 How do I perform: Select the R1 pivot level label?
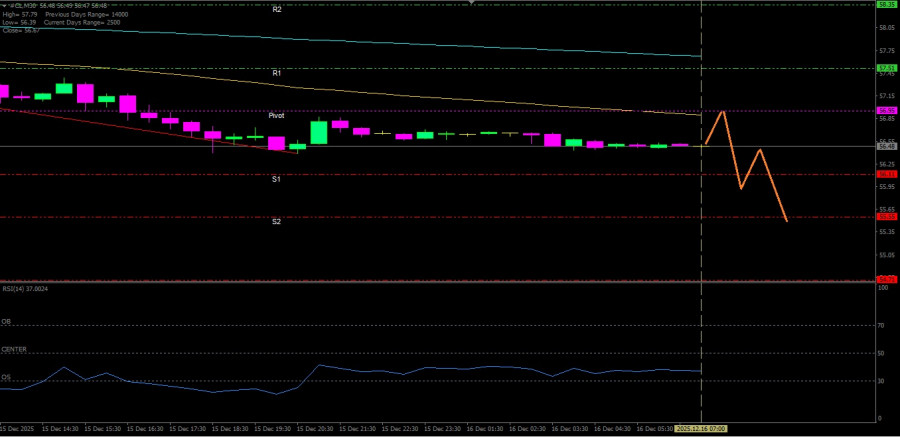click(277, 74)
